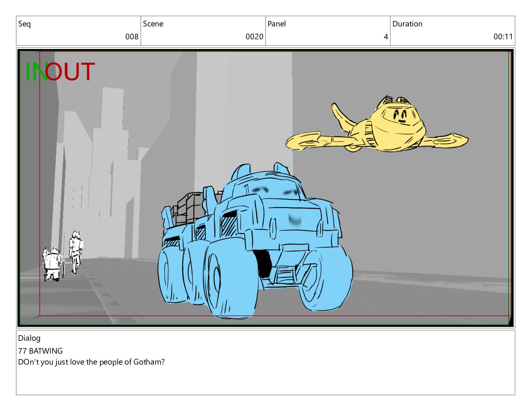Viewport: 532px width, 411px height.
Task: Click the Duration value 00:11
Action: 503,37
